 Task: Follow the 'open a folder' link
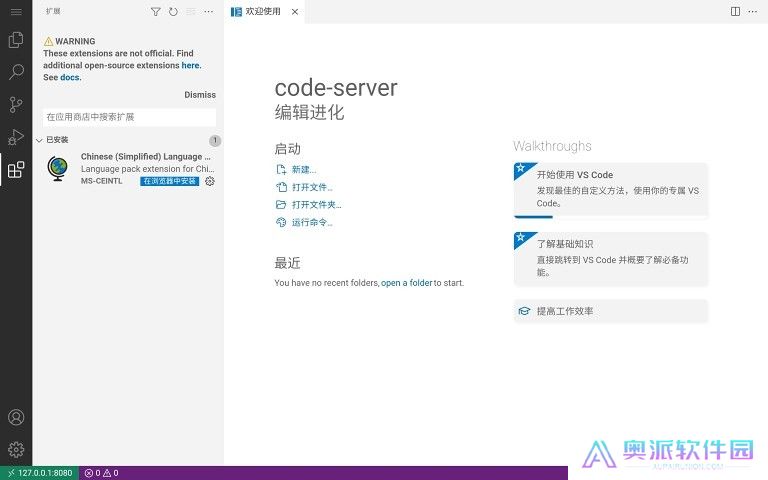point(407,283)
